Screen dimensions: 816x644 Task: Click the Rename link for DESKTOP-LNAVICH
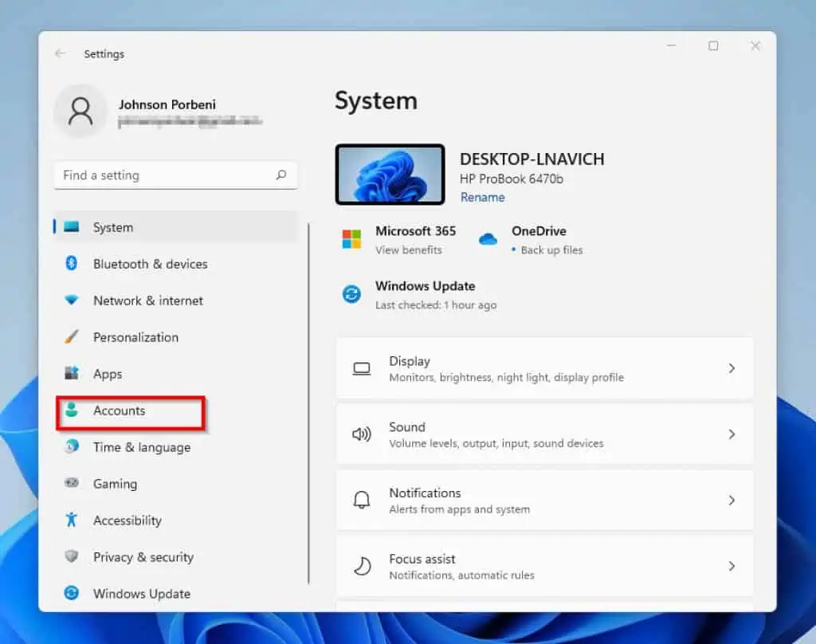482,197
